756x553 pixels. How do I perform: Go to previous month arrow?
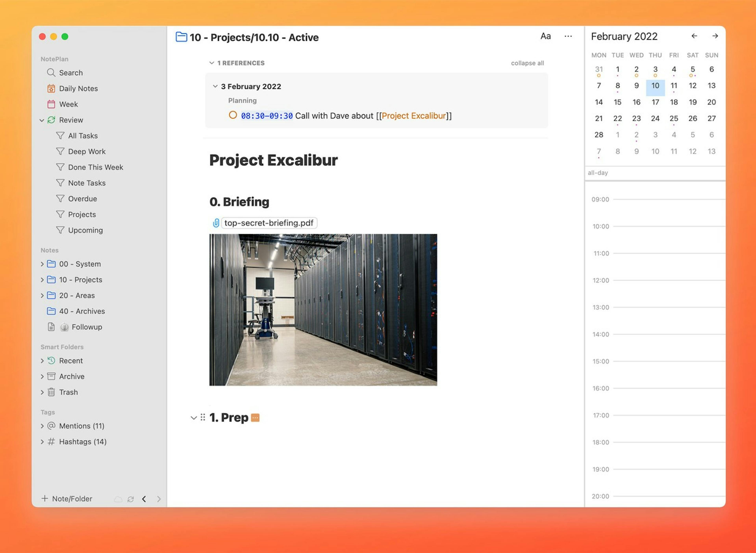[694, 36]
